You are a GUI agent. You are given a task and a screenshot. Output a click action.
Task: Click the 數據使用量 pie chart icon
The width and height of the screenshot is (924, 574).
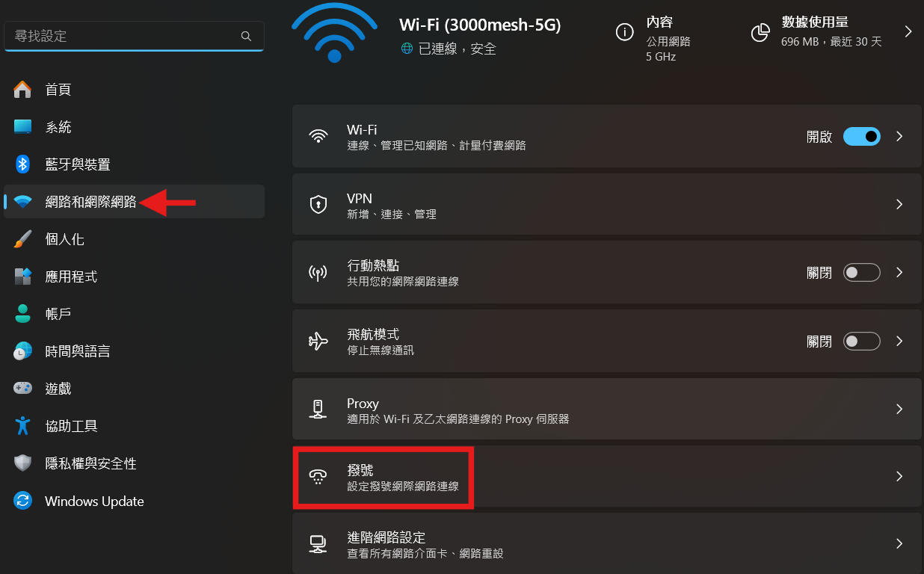point(760,32)
